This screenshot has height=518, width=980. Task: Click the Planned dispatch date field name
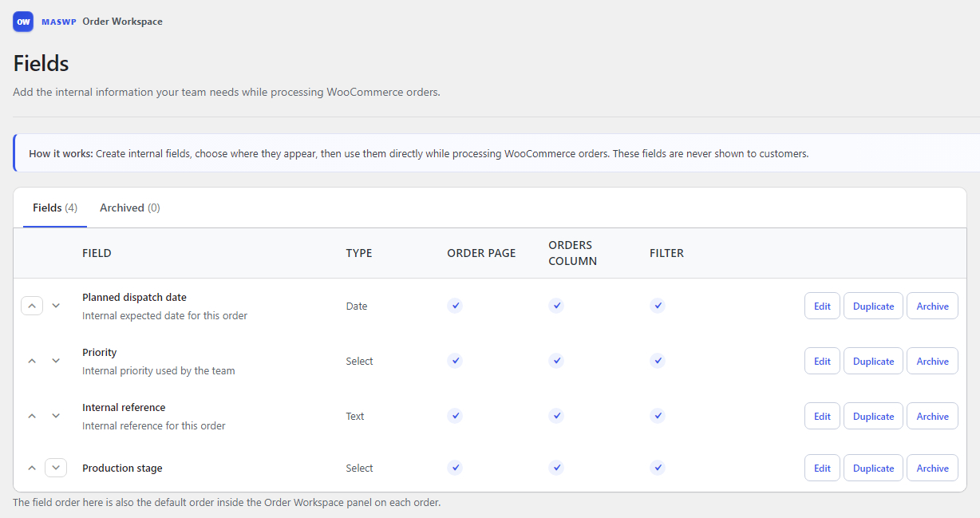[134, 297]
